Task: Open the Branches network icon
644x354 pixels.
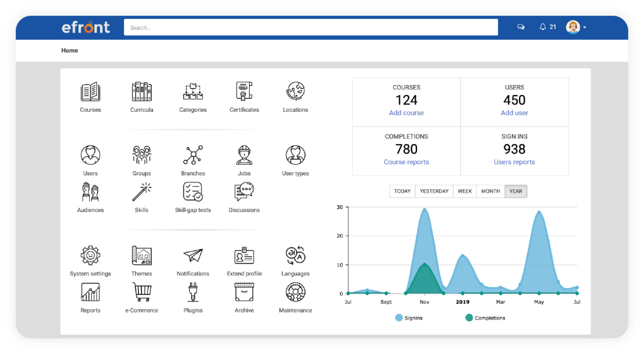Action: tap(192, 155)
